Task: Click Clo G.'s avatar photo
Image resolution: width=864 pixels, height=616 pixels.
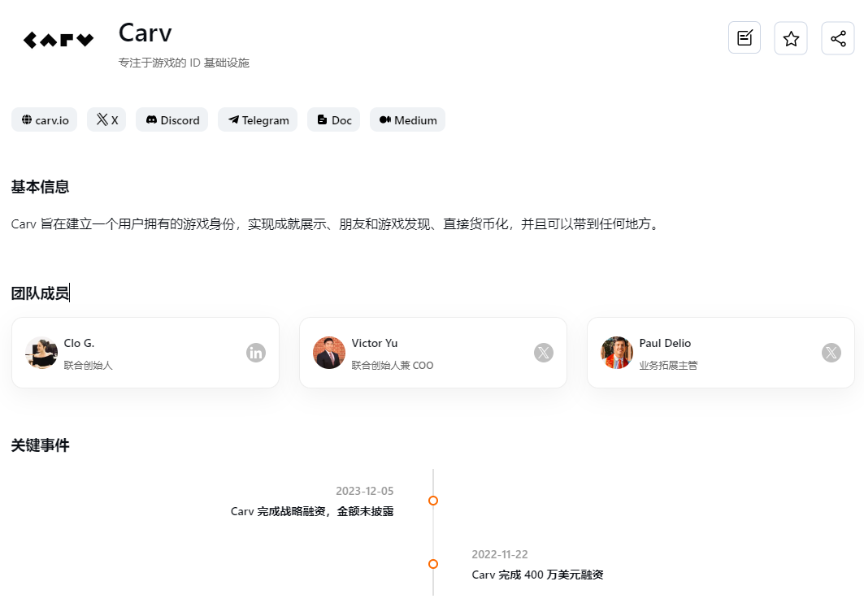Action: coord(41,353)
